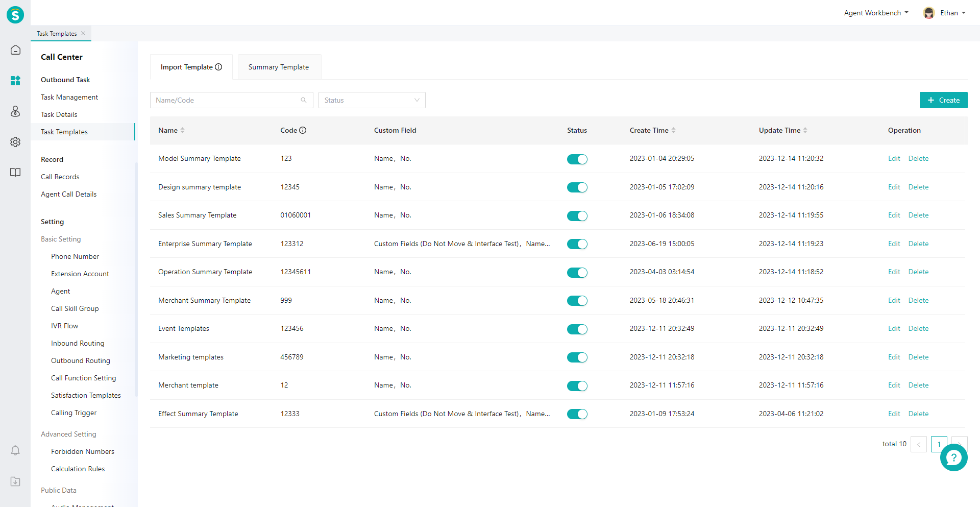Go to previous page arrow
Screen dimensions: 980x507
click(x=918, y=444)
